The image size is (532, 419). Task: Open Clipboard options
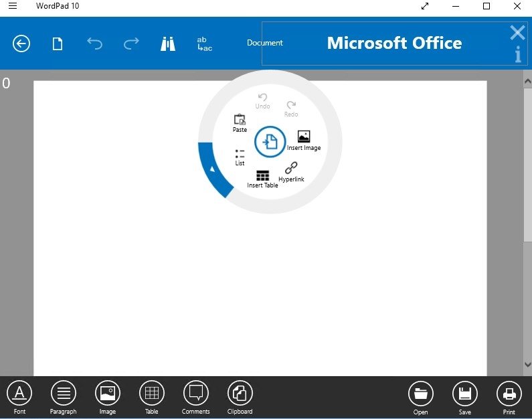point(240,398)
